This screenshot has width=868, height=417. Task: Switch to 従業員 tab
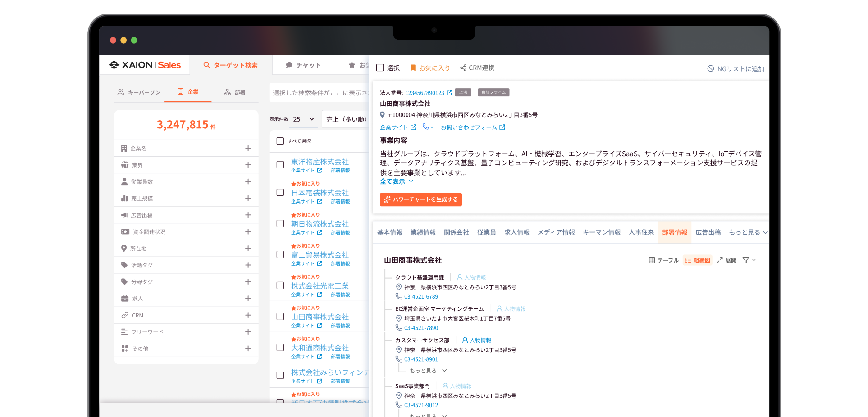pyautogui.click(x=487, y=232)
